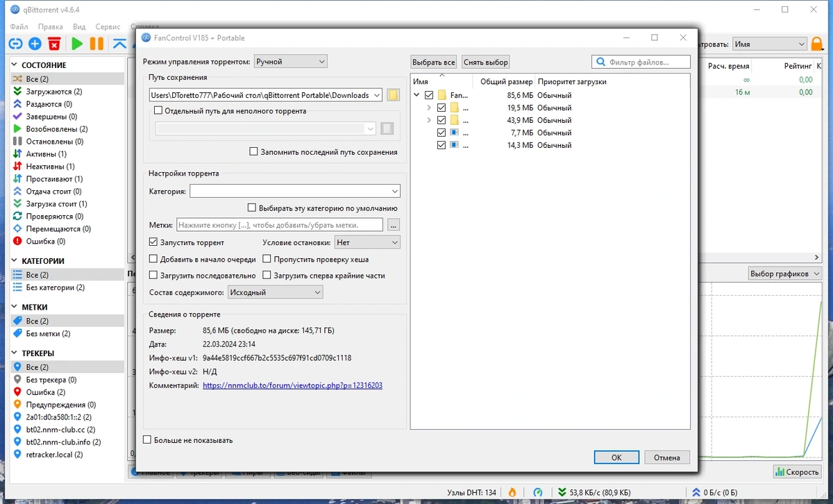Open the 'Правка' menu
This screenshot has height=504, width=833.
[51, 26]
